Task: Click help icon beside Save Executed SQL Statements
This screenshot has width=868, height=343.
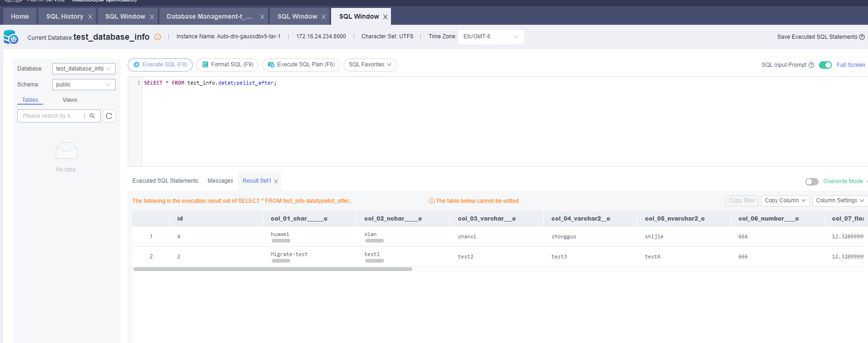Action: 862,37
